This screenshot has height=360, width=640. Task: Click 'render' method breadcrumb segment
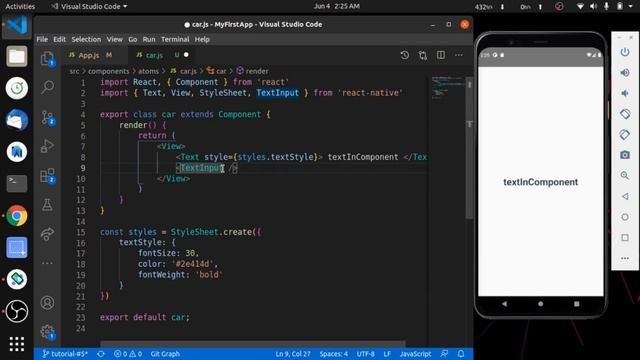(253, 71)
